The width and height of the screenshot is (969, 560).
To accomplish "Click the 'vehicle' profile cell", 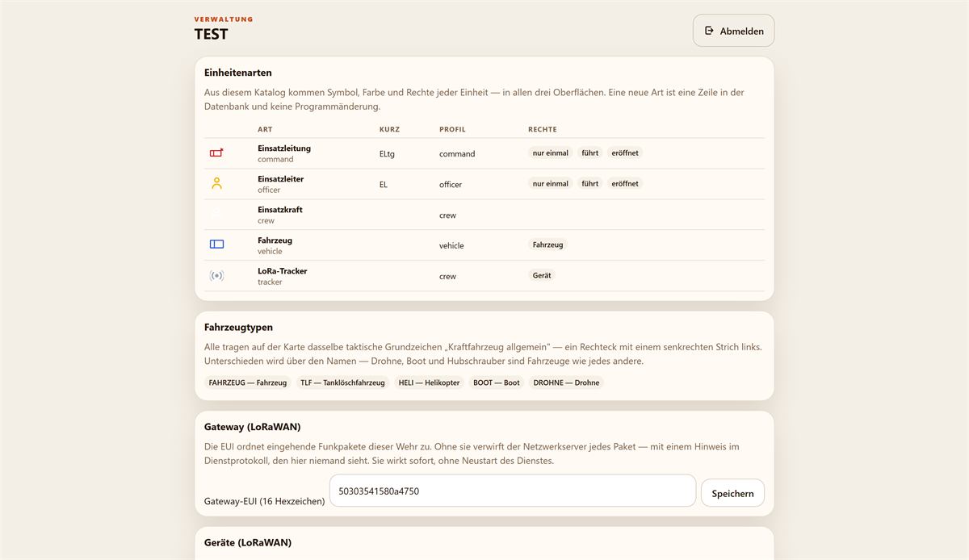I will point(451,245).
